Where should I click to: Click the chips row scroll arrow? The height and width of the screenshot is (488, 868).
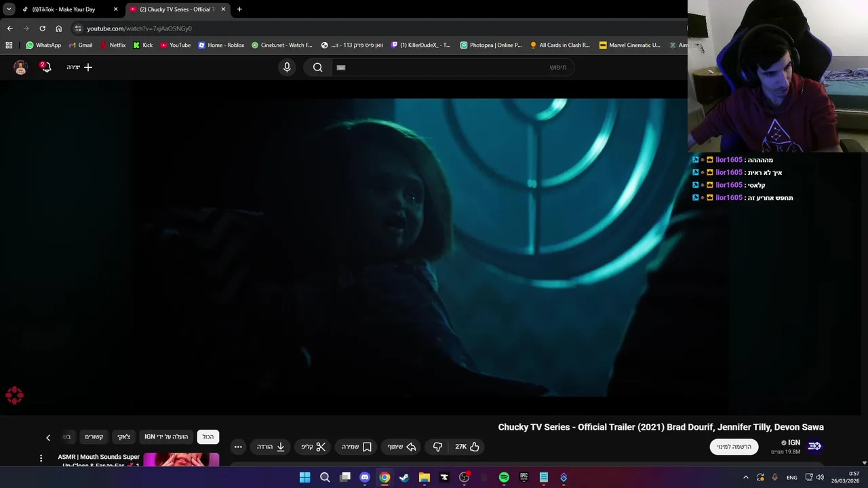(48, 438)
